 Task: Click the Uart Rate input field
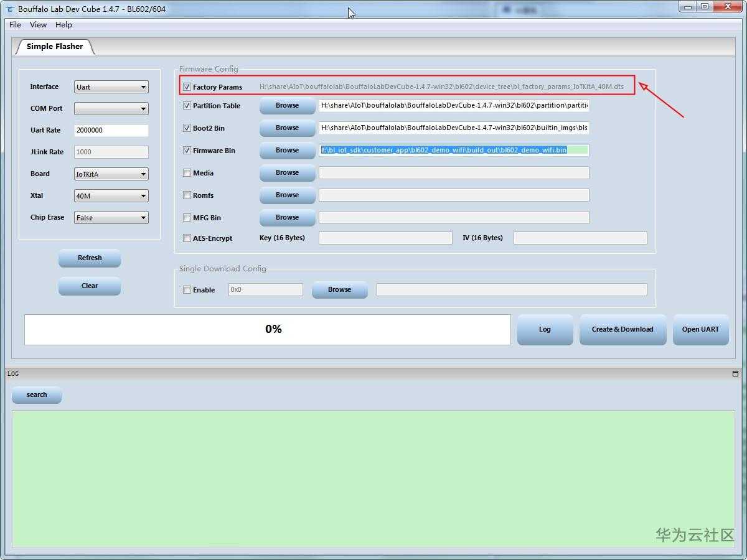(111, 131)
